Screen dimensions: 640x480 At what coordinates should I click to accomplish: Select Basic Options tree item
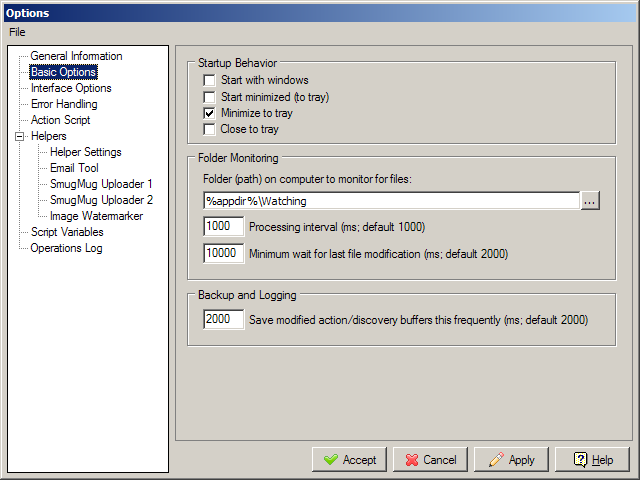64,72
